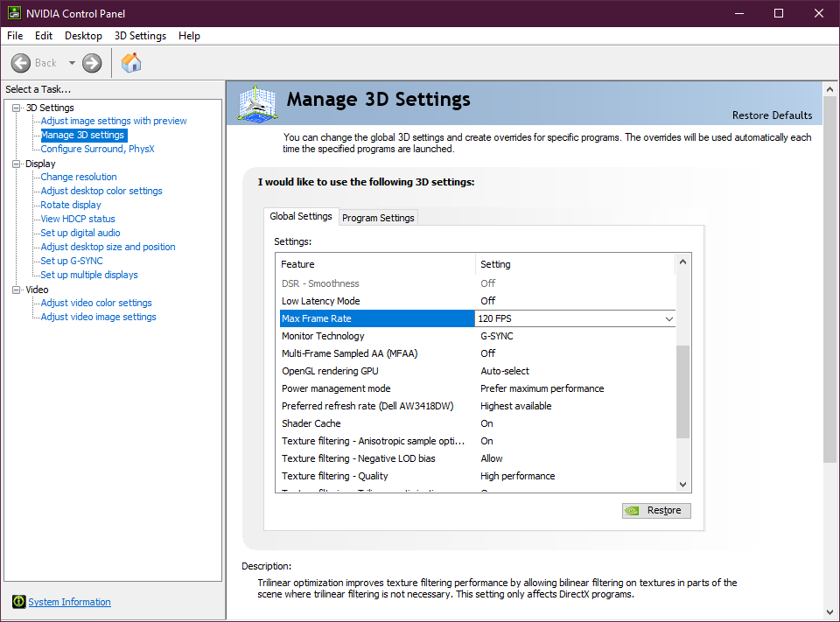The height and width of the screenshot is (622, 840).
Task: Open Adjust video color settings
Action: 96,303
